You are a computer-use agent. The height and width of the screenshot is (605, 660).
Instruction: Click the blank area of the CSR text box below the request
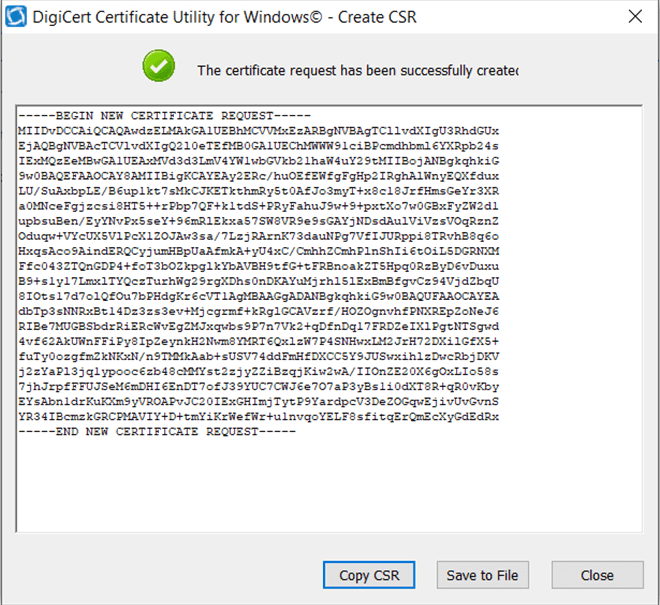pos(329,484)
